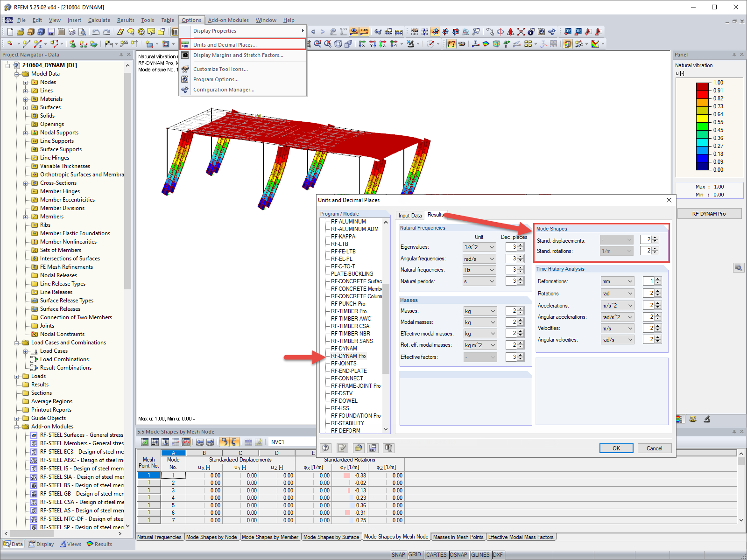
Task: Increase Stand. displacements decimal places spinner
Action: pos(655,237)
